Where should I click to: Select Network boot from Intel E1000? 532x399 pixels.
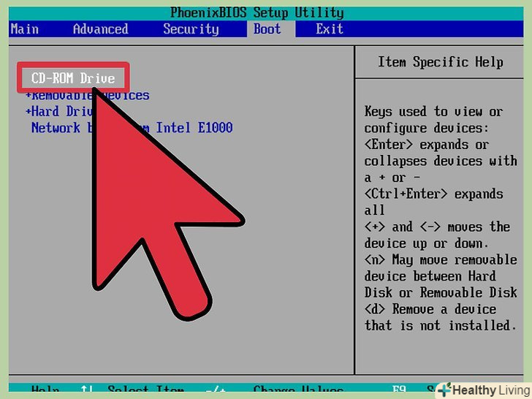point(132,128)
